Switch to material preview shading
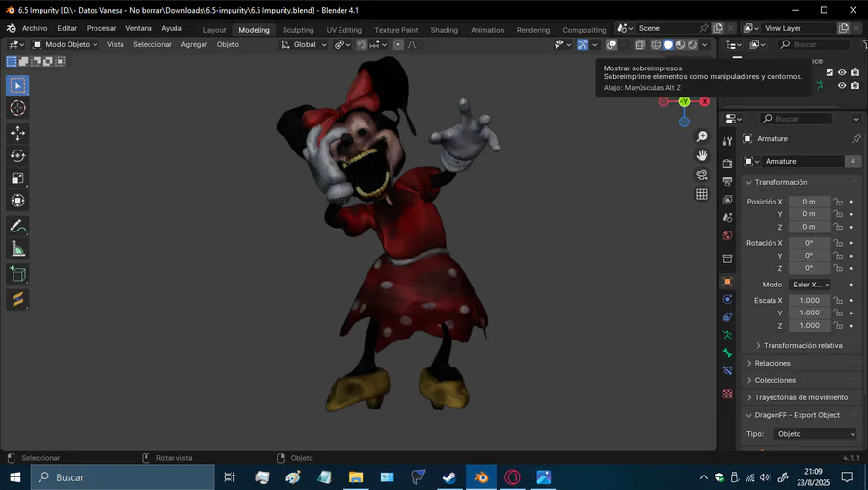Image resolution: width=868 pixels, height=490 pixels. 680,44
